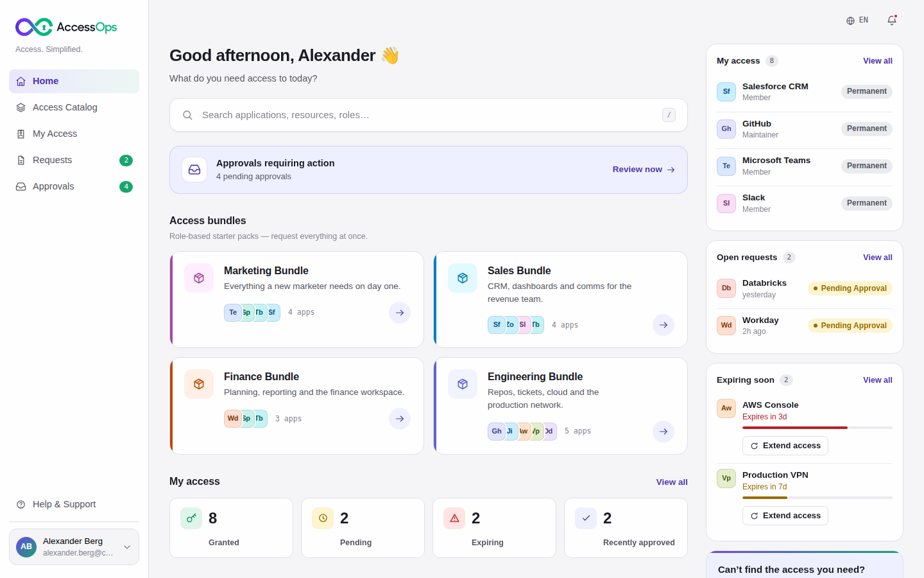Viewport: 924px width, 578px height.
Task: Click Pending Approval badge for Databricks
Action: pyautogui.click(x=850, y=288)
